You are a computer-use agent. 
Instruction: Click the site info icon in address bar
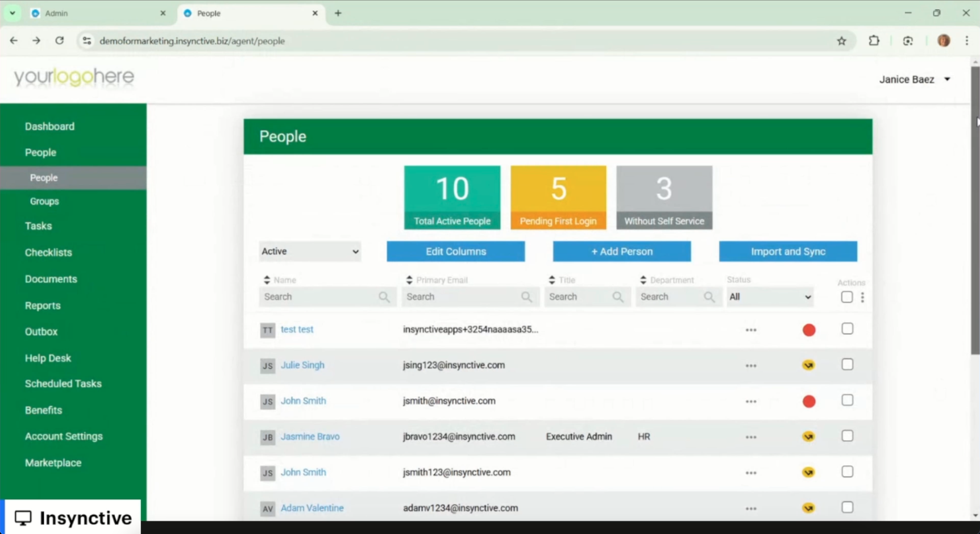[87, 41]
